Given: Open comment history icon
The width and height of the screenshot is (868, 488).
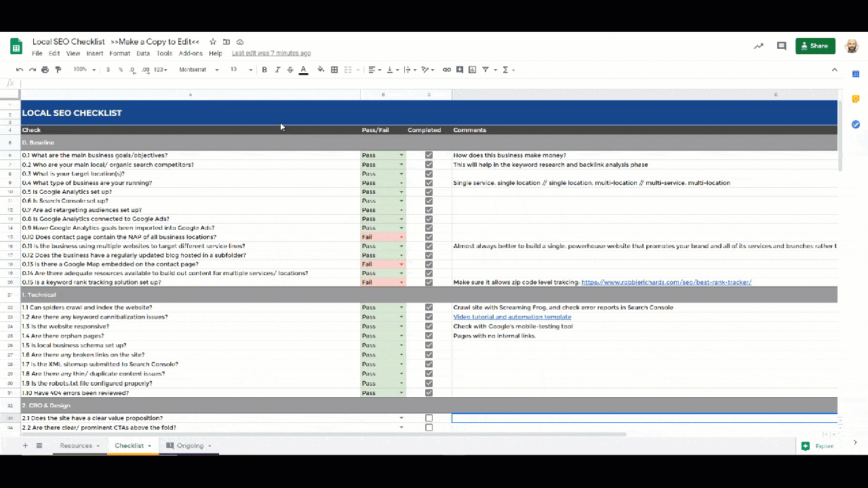Looking at the screenshot, I should 781,46.
